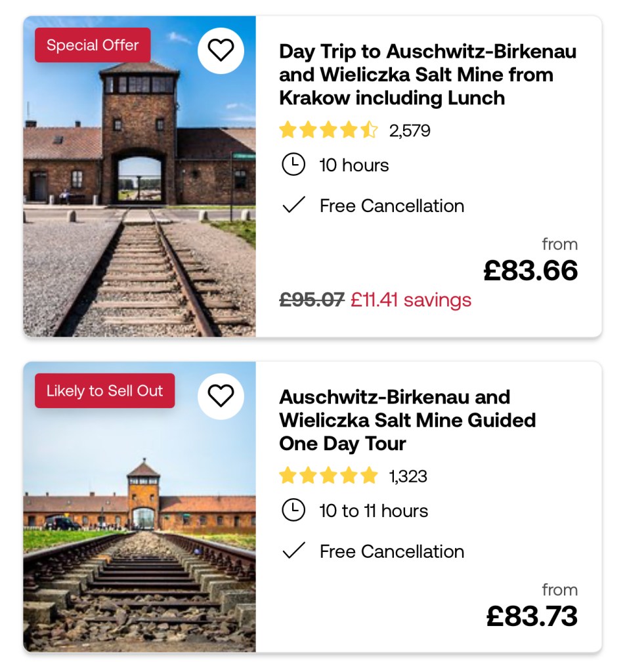Save the Krakow day trip to wishlist with the heart
The height and width of the screenshot is (672, 625).
pyautogui.click(x=221, y=51)
